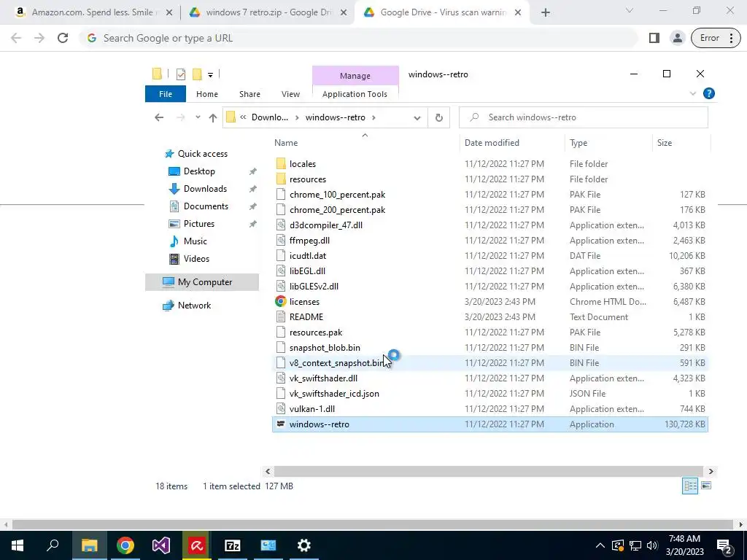The height and width of the screenshot is (560, 747).
Task: Click the Properties quick access toolbar icon
Action: (181, 74)
